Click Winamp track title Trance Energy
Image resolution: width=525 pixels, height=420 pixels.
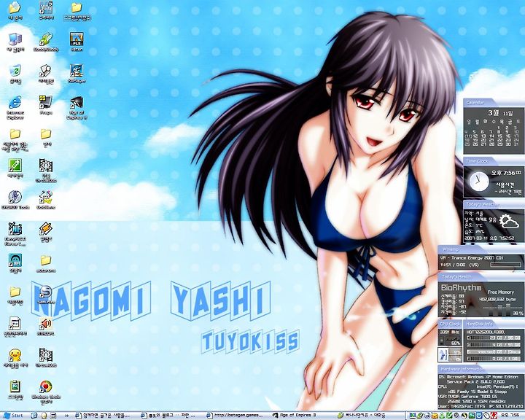pyautogui.click(x=472, y=257)
